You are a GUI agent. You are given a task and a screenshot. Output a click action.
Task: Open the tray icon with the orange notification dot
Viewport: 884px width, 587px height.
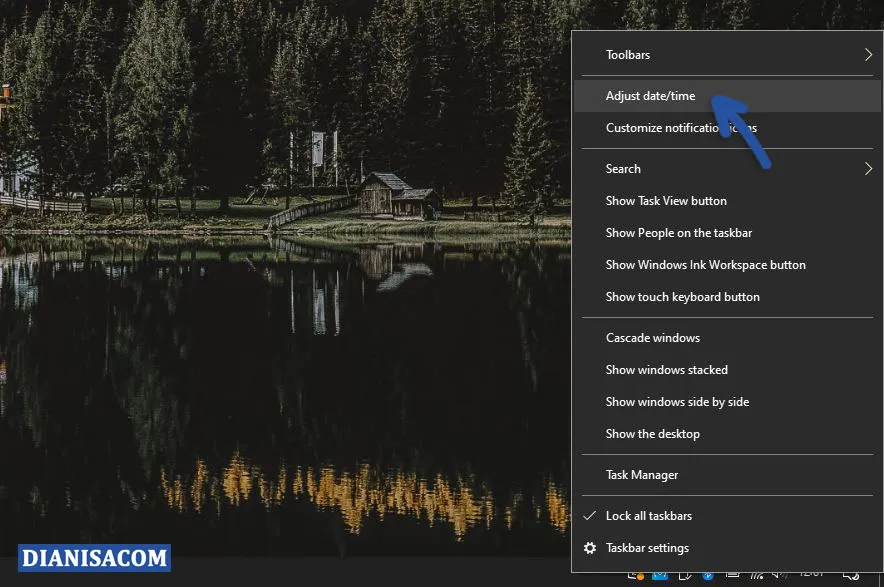click(637, 578)
